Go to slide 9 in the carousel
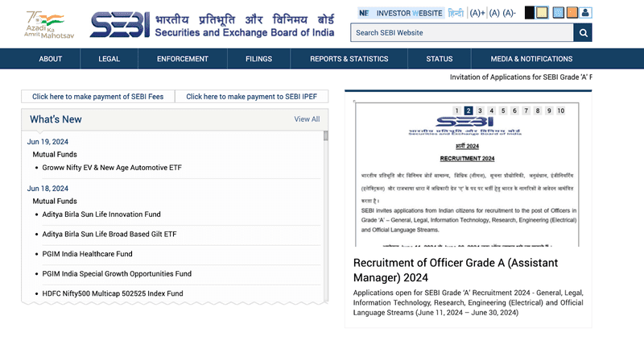Image resolution: width=644 pixels, height=341 pixels. tap(549, 110)
